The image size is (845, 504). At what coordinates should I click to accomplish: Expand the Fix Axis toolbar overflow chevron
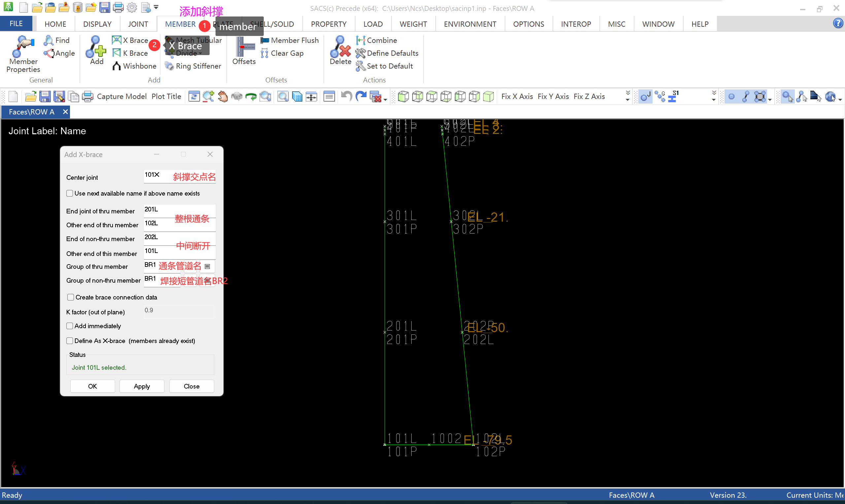click(627, 96)
